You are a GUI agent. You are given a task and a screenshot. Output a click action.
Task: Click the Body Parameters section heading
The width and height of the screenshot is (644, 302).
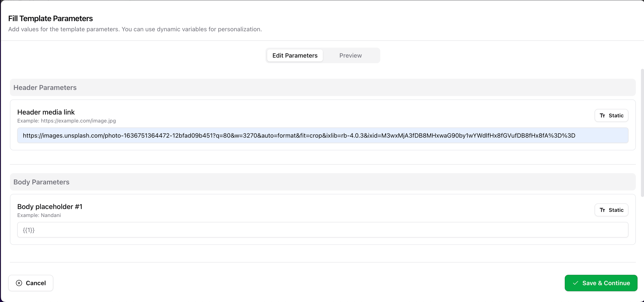coord(41,182)
